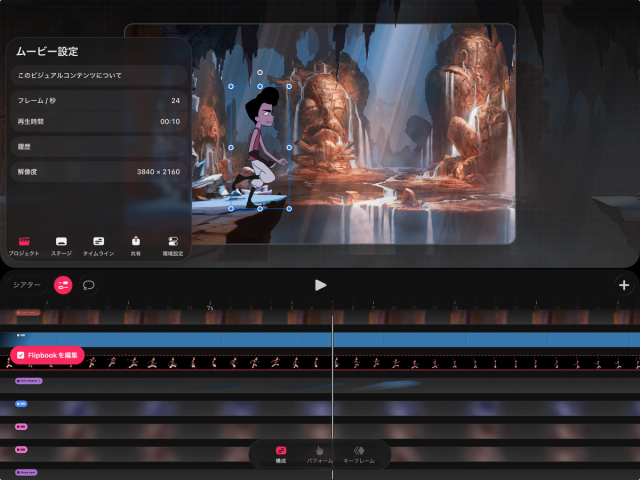Select the 再生時間 duration row
Viewport: 640px width, 480px height.
(99, 122)
